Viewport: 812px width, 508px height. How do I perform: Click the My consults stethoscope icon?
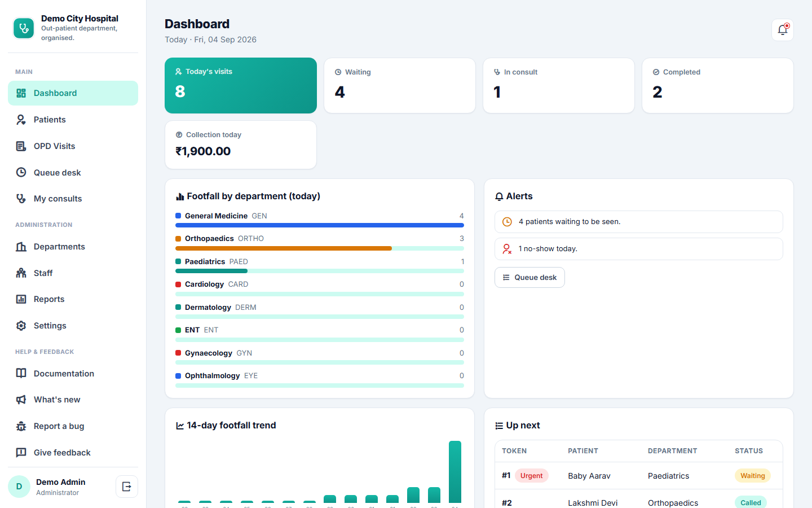pos(21,199)
